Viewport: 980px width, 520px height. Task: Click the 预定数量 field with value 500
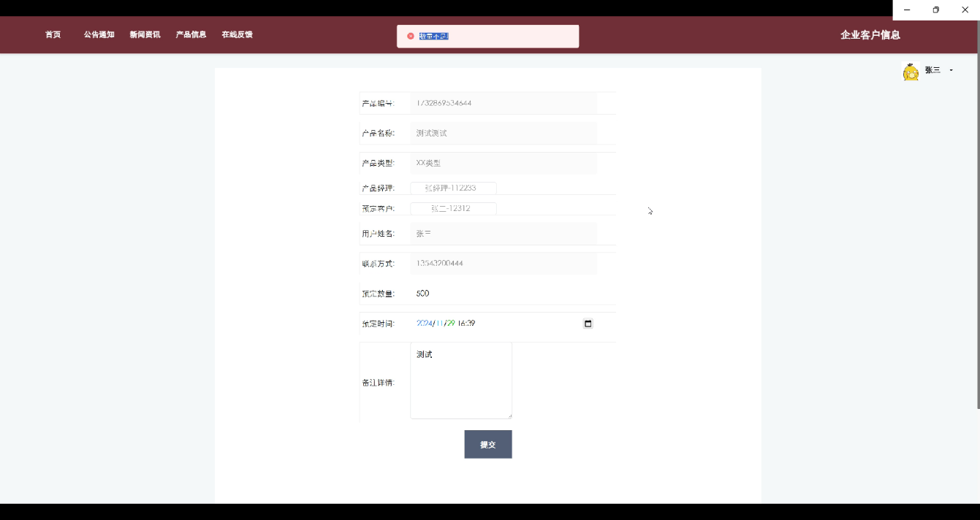pos(504,294)
